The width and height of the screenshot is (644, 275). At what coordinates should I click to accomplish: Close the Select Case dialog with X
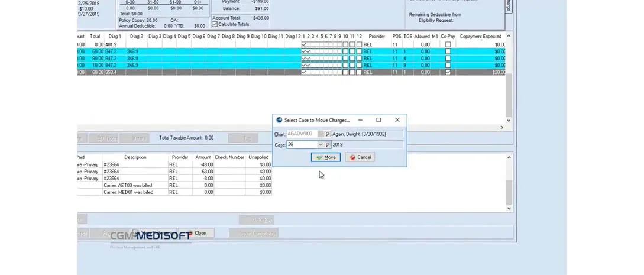pos(397,120)
